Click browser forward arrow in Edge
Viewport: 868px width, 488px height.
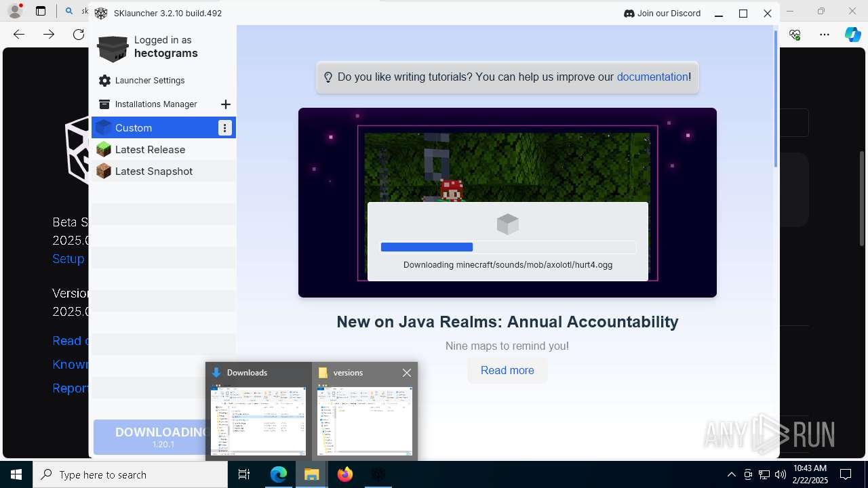(x=49, y=35)
